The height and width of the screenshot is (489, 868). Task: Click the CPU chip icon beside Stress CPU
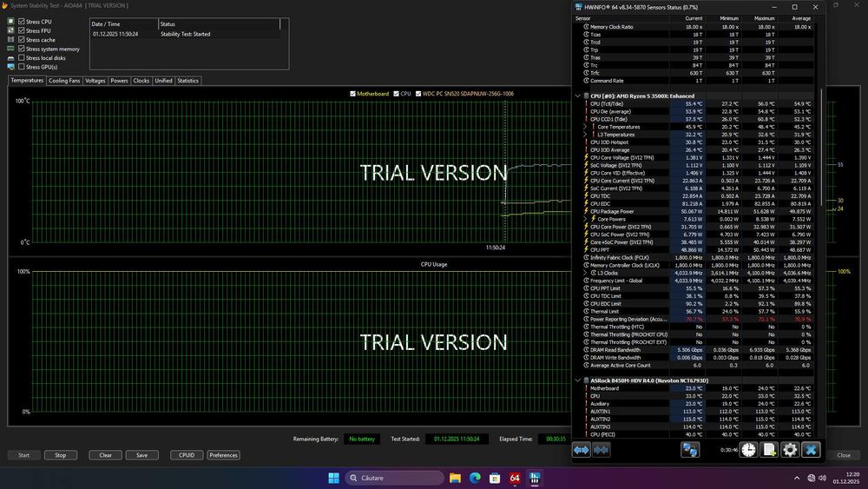[x=10, y=22]
